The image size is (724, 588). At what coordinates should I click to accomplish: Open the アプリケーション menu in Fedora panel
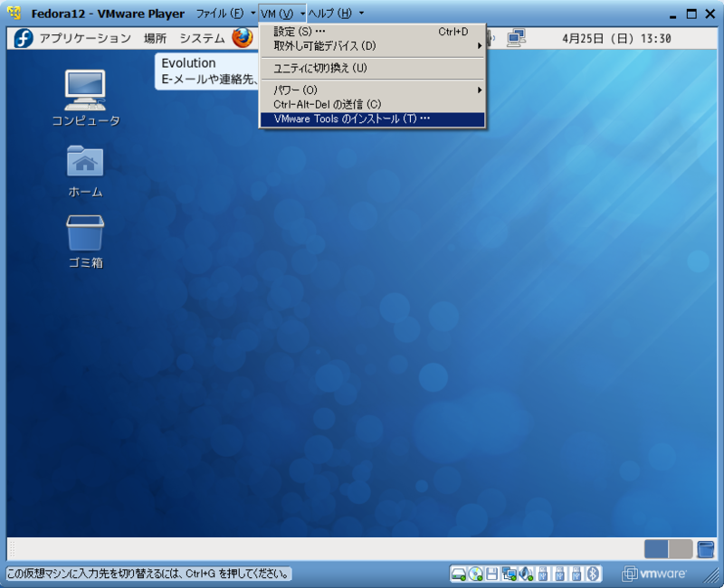(x=85, y=38)
